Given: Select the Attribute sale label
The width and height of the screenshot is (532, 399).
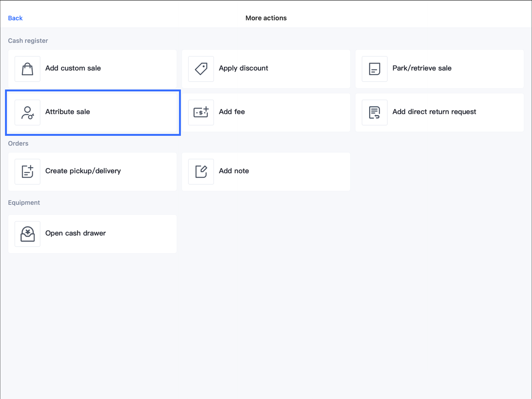Looking at the screenshot, I should click(x=68, y=112).
